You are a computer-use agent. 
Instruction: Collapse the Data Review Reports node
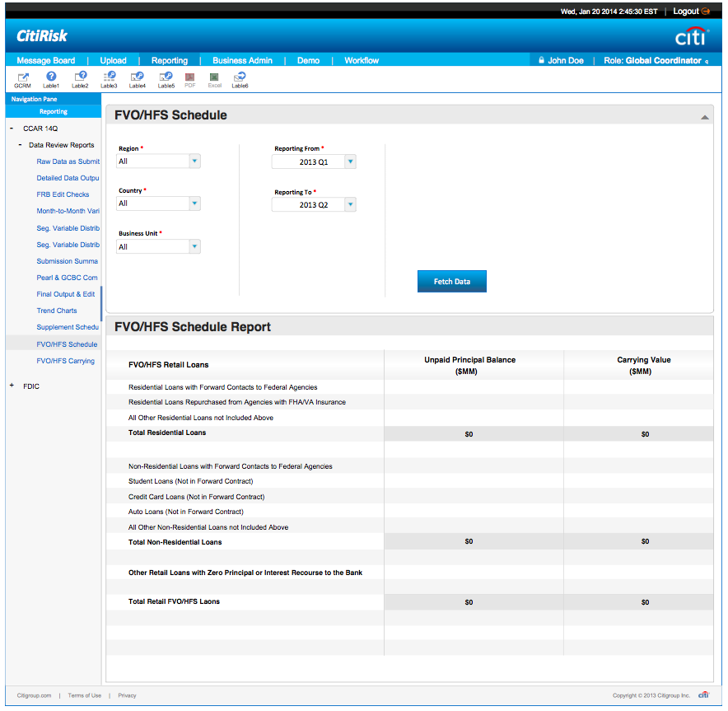pos(20,145)
